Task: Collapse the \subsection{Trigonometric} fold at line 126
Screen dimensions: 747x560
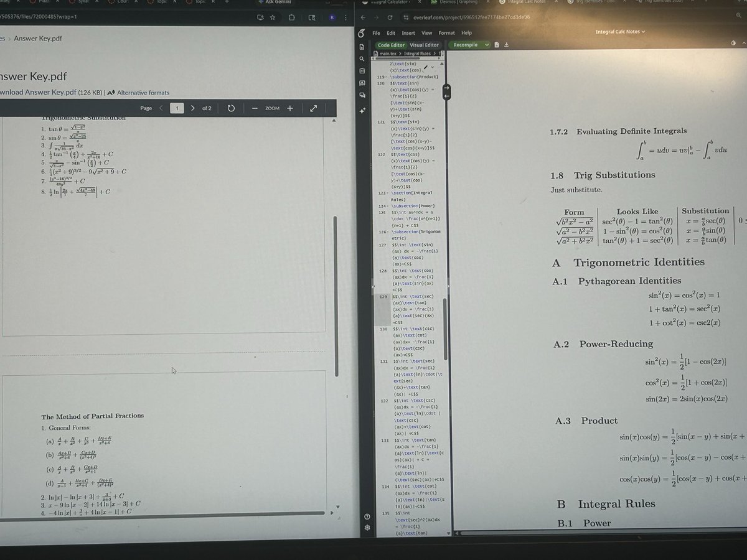Action: tap(387, 232)
